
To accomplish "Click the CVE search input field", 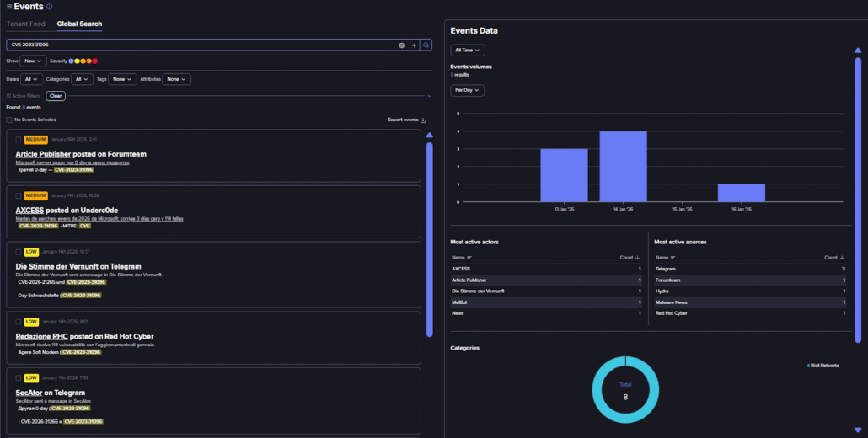I will [x=202, y=45].
